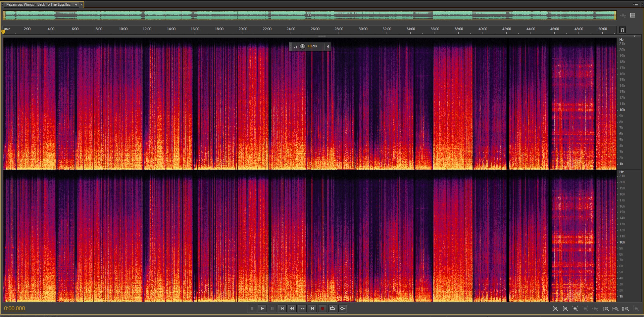Toggle Loop Playback in the transport bar
This screenshot has width=644, height=317.
333,309
